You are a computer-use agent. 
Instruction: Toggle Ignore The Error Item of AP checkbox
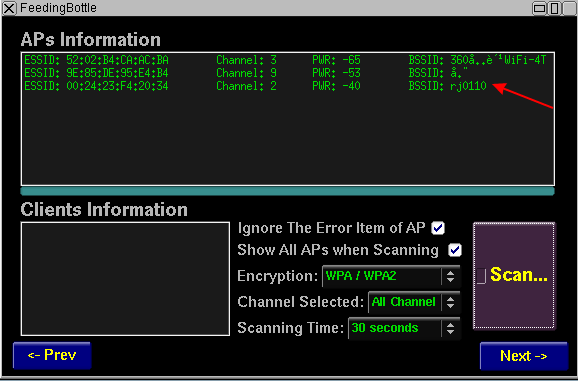(x=438, y=228)
